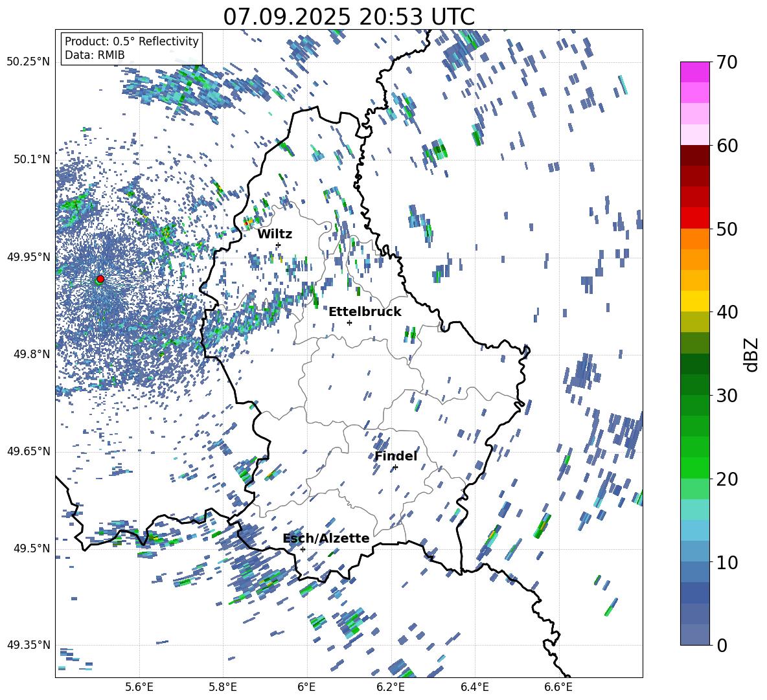Click the 10 tick label on colorbar
The width and height of the screenshot is (767, 700).
pos(726,562)
